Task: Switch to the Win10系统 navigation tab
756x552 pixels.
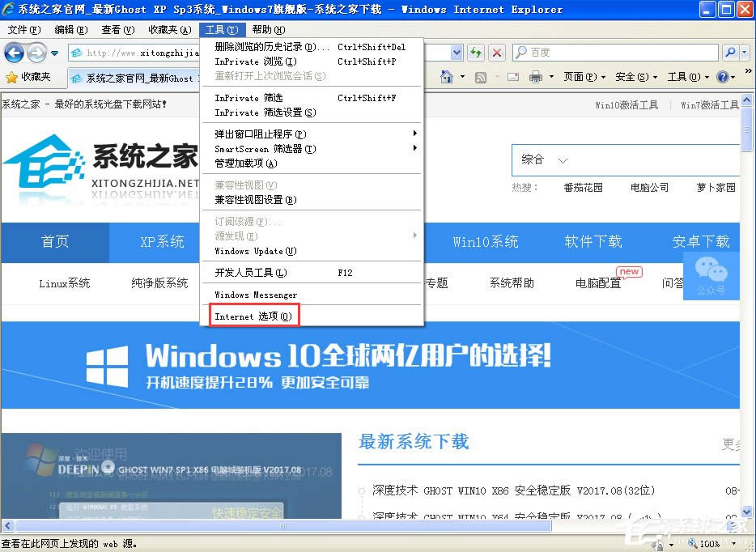Action: tap(485, 242)
